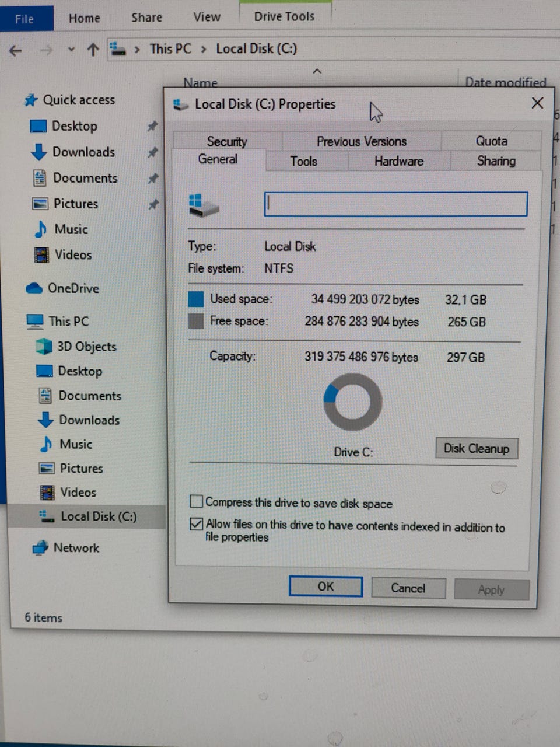Click the Disk Cleanup button
560x747 pixels.
(x=477, y=448)
